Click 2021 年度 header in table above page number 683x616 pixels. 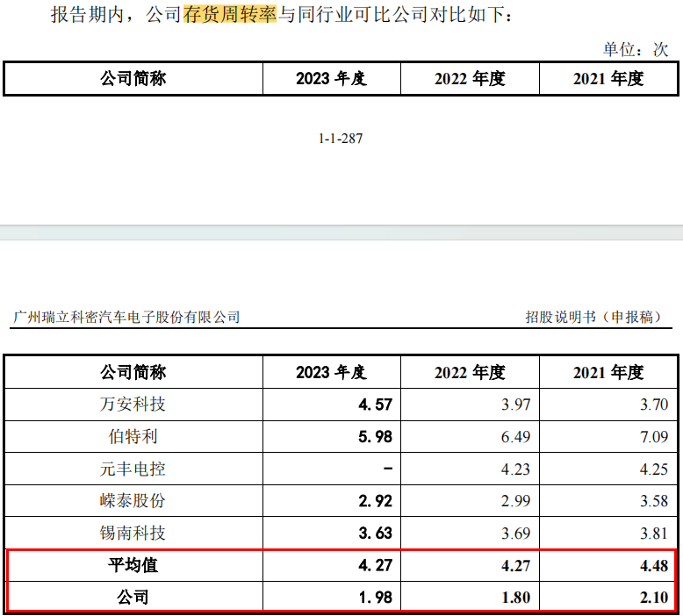pyautogui.click(x=608, y=78)
